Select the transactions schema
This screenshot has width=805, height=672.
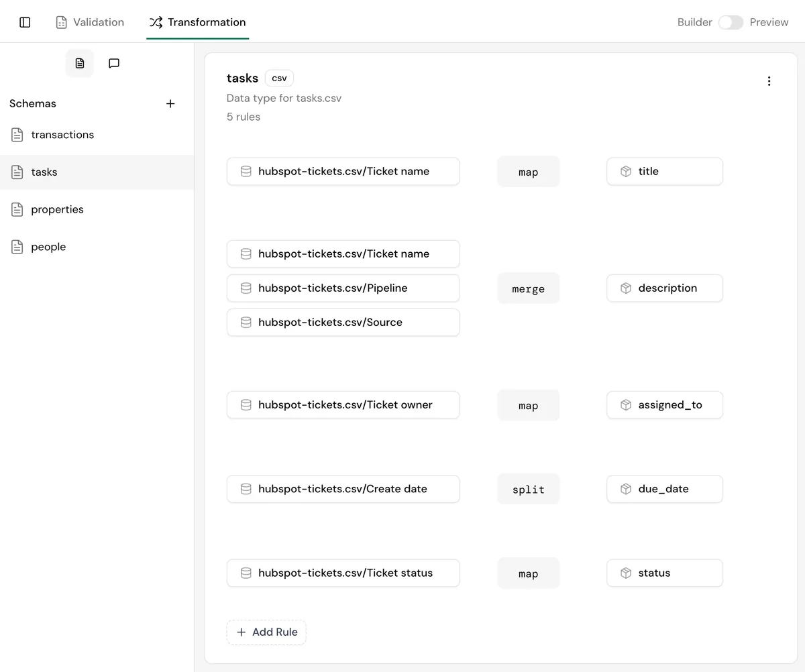[97, 135]
